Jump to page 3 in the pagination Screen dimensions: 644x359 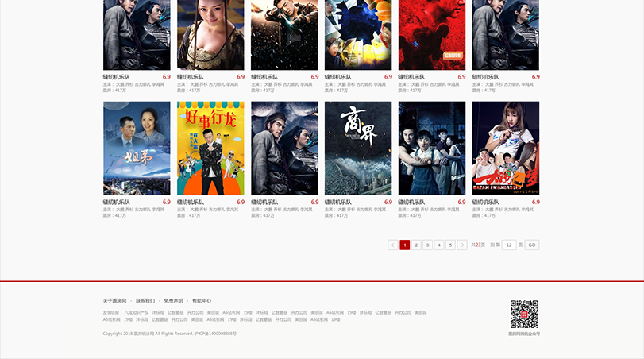coord(427,245)
